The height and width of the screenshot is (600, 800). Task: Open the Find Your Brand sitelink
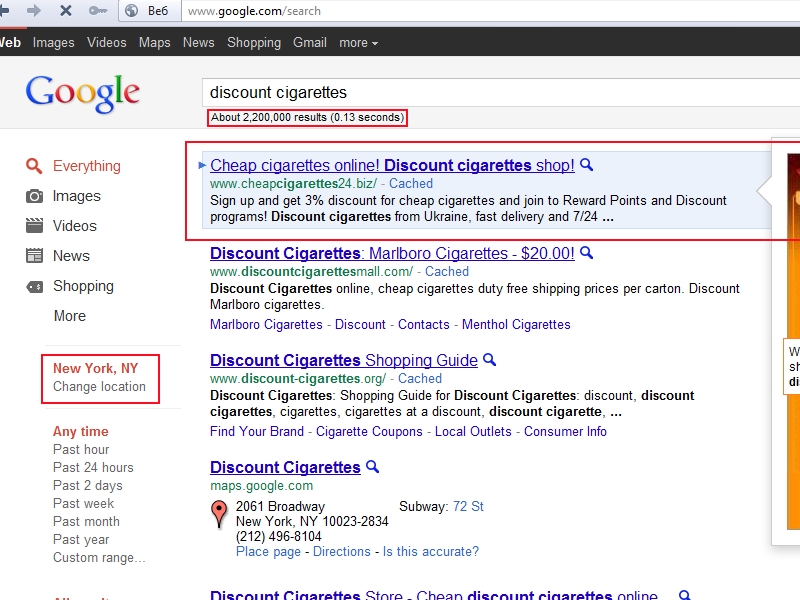(x=257, y=432)
